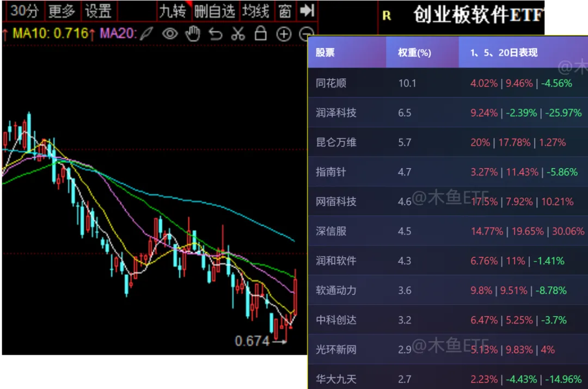The height and width of the screenshot is (389, 588).
Task: Select the pencil drawing tool
Action: (146, 34)
